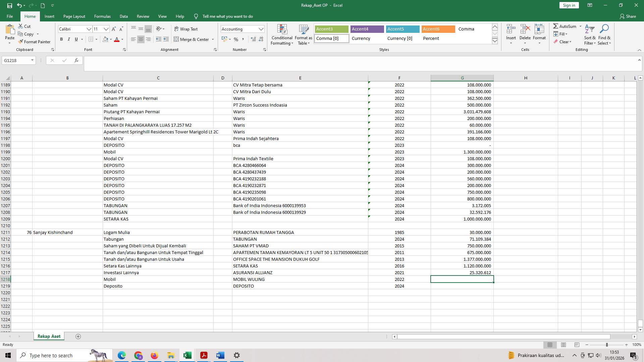
Task: Open Sort & Filter menu
Action: tap(590, 35)
